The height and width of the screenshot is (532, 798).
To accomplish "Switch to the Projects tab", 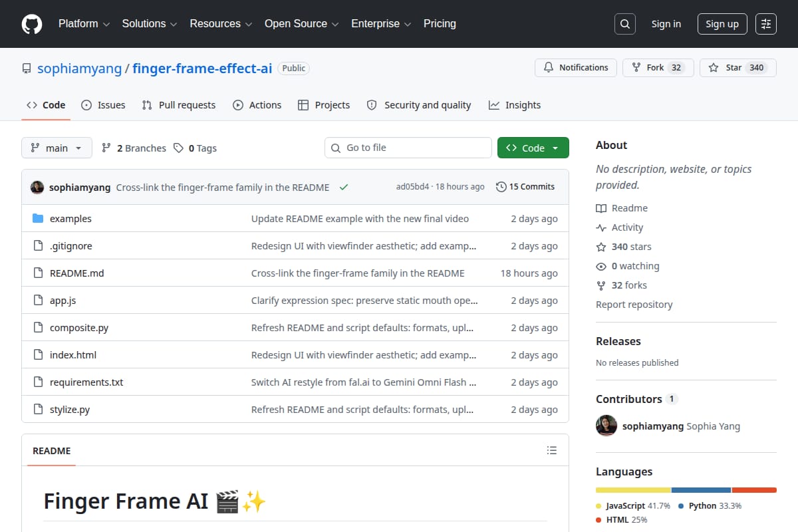I will (324, 105).
